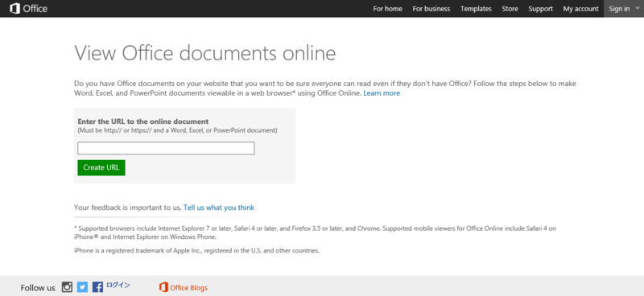
Task: Open the Twitter bird icon
Action: pyautogui.click(x=83, y=287)
